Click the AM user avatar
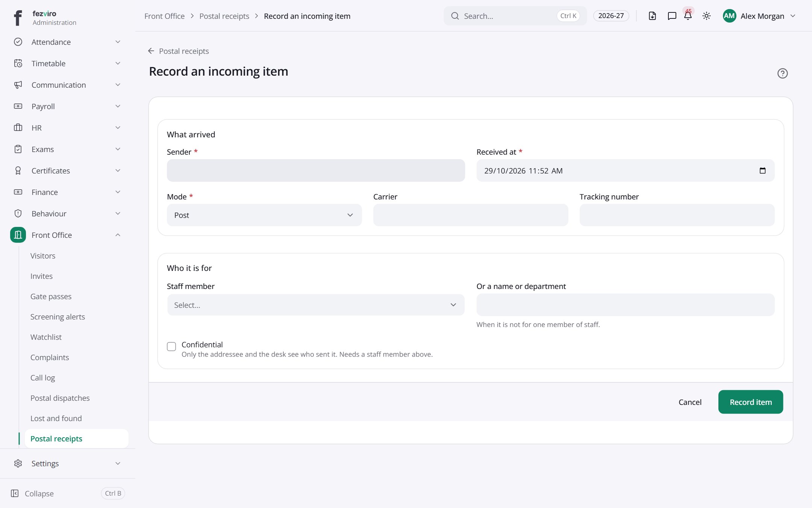Viewport: 812px width, 508px height. click(x=729, y=16)
